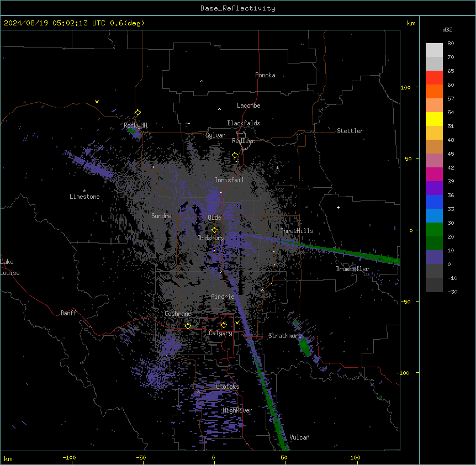
Task: Click the red 65 dBZ legend swatch
Action: tap(434, 77)
